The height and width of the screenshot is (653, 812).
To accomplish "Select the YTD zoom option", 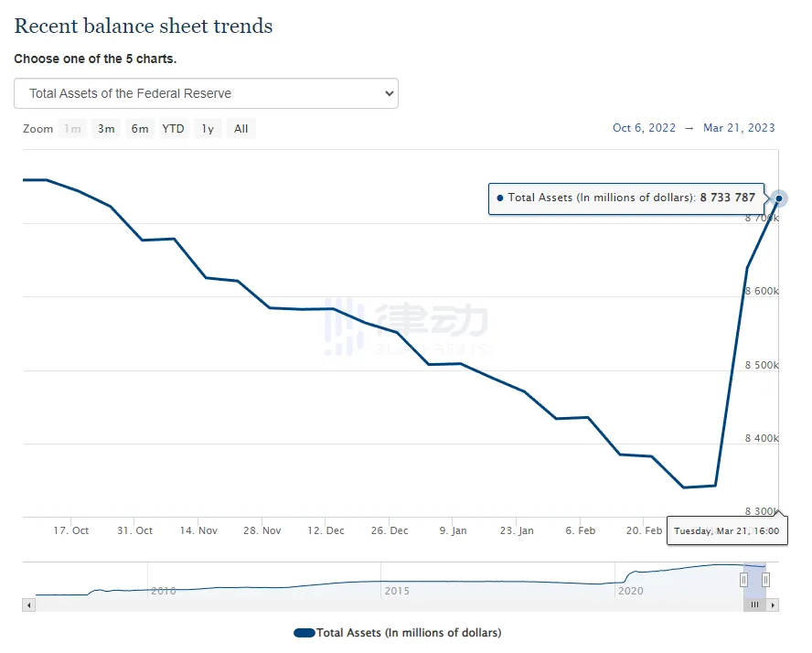I will (x=173, y=129).
